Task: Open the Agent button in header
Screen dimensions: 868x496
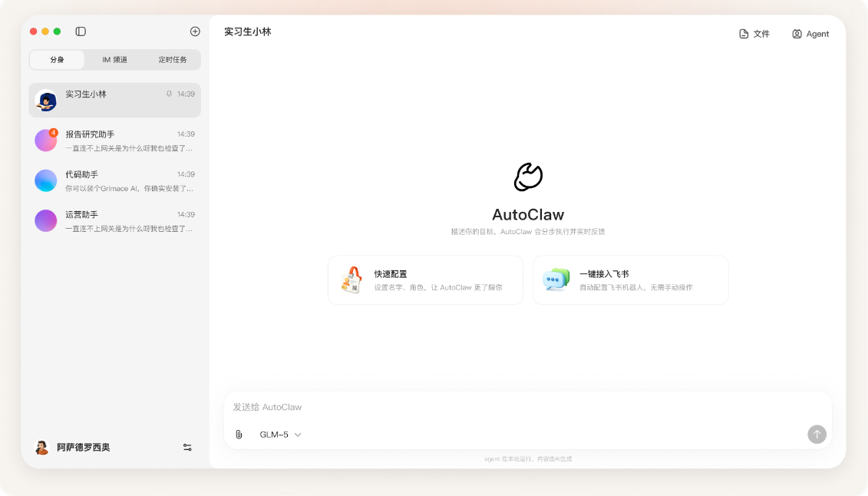Action: click(x=810, y=34)
